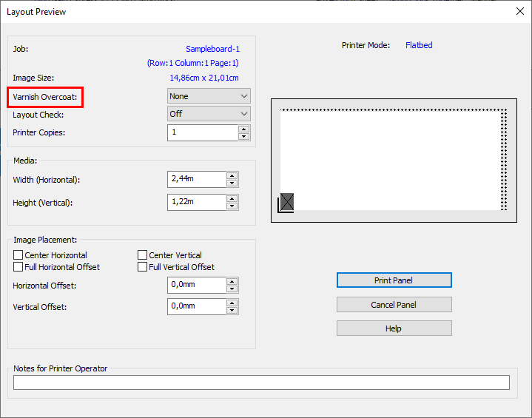532x418 pixels.
Task: Click the Sampleboard-1 job name
Action: pos(213,49)
